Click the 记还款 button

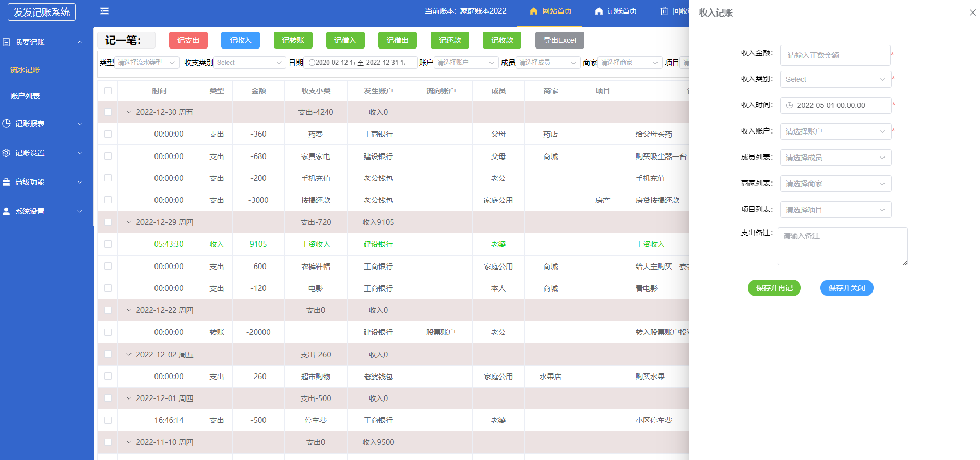click(x=449, y=40)
